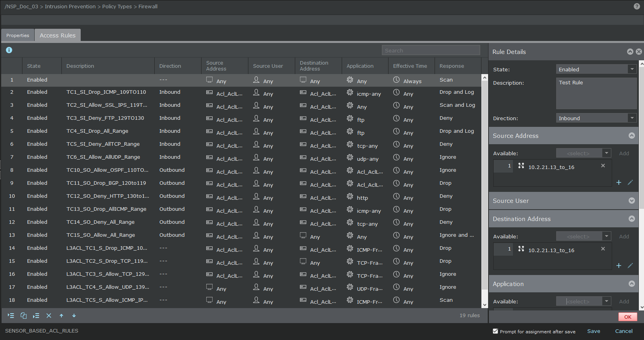Image resolution: width=644 pixels, height=340 pixels.
Task: Click the Search input field
Action: pyautogui.click(x=431, y=50)
